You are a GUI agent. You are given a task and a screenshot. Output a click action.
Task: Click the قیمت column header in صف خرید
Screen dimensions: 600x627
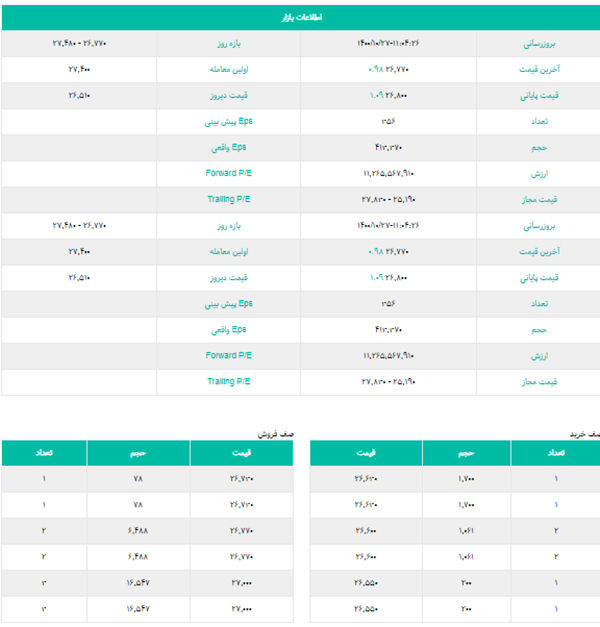click(366, 453)
